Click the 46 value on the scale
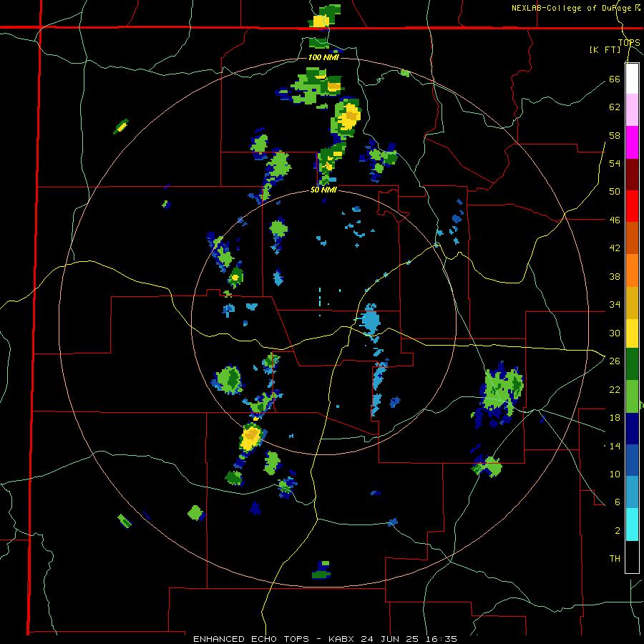This screenshot has height=644, width=644. 615,220
